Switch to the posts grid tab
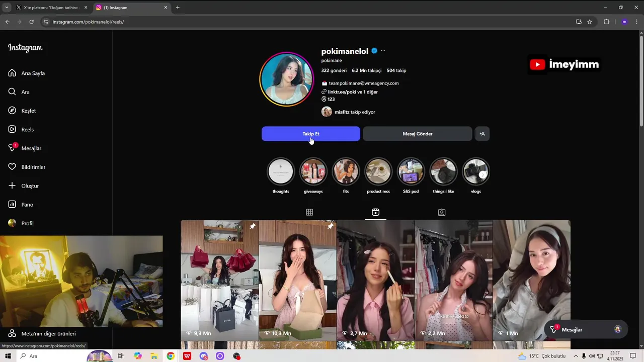The width and height of the screenshot is (644, 362). click(x=309, y=212)
